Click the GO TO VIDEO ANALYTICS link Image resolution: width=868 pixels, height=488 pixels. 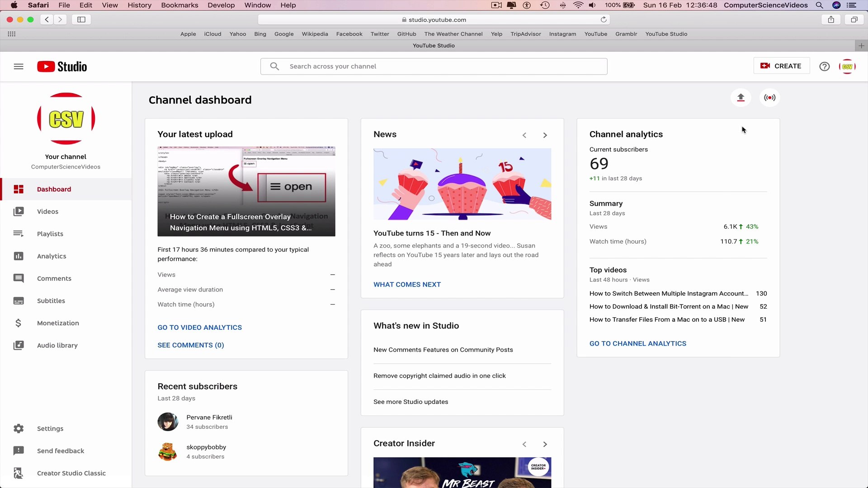[199, 327]
